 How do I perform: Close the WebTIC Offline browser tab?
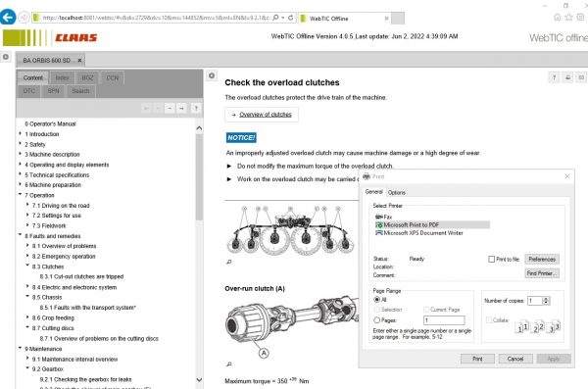[386, 18]
